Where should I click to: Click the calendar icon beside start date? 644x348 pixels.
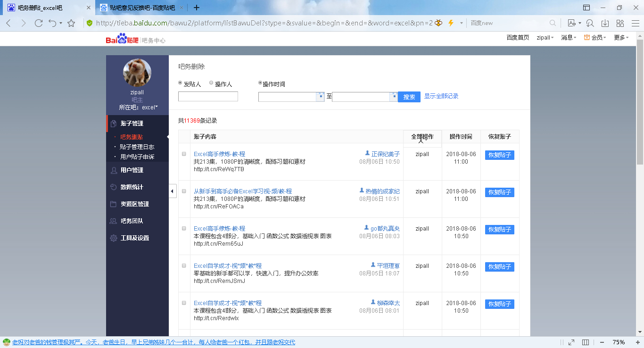[x=321, y=97]
